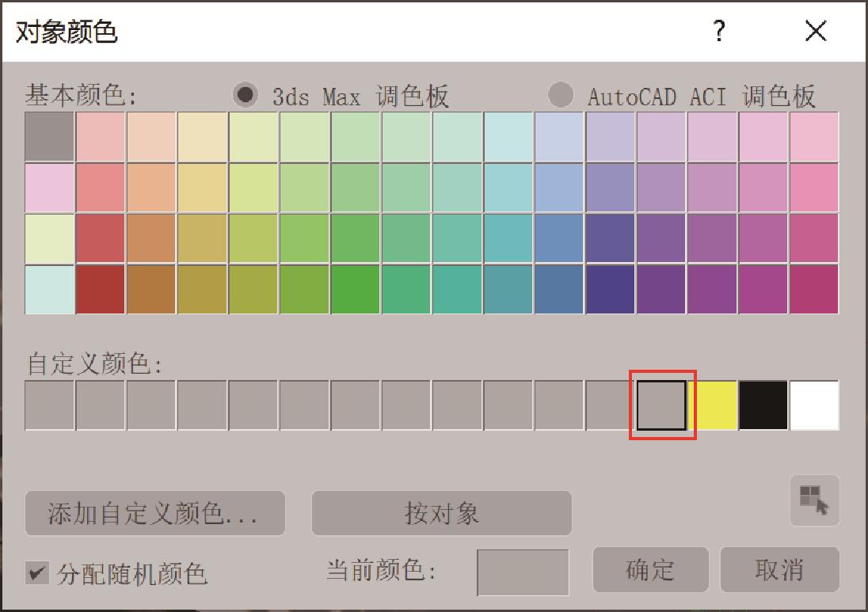The image size is (868, 612).
Task: Select the dark indigo bottom-row swatch
Action: (611, 289)
